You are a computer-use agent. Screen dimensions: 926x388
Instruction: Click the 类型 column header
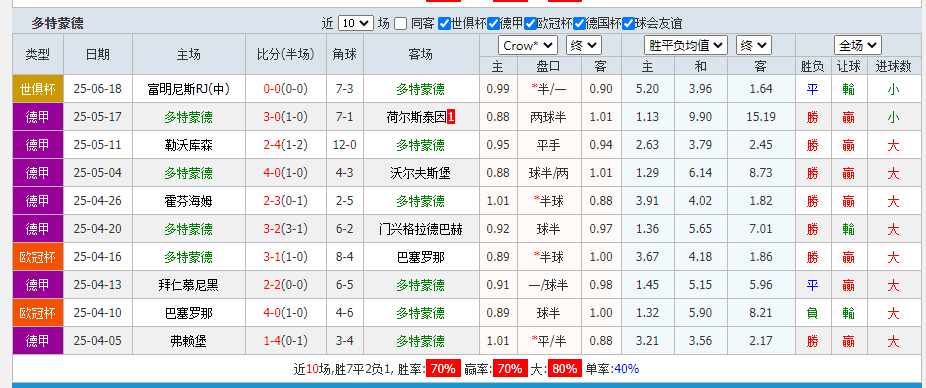click(38, 54)
